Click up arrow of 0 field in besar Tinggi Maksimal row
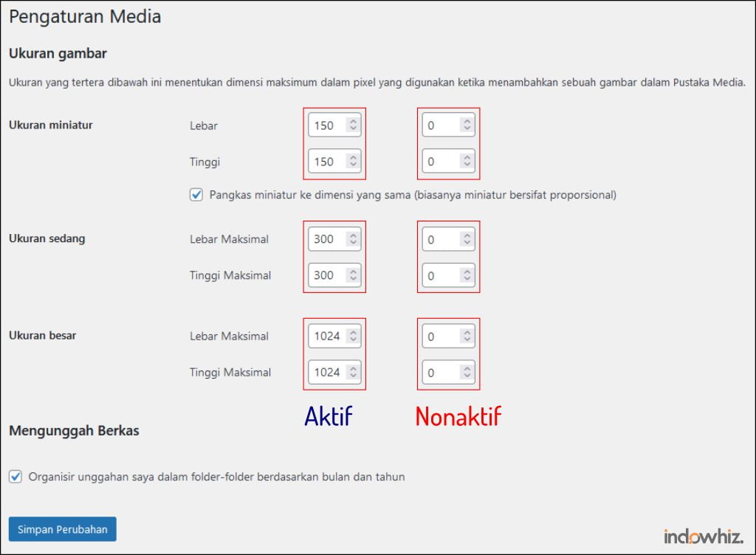Screen dimensions: 756x555 click(x=467, y=368)
